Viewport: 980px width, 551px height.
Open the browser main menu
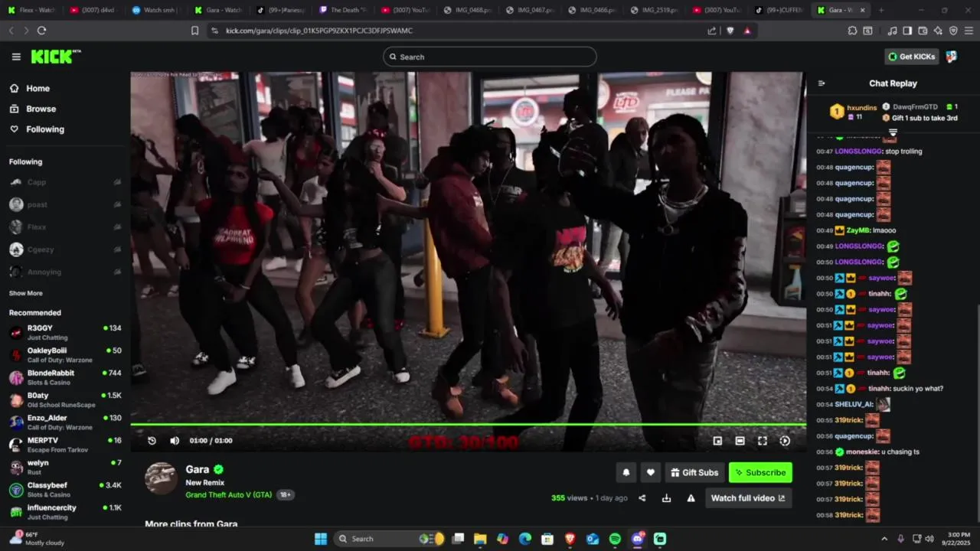pos(969,31)
